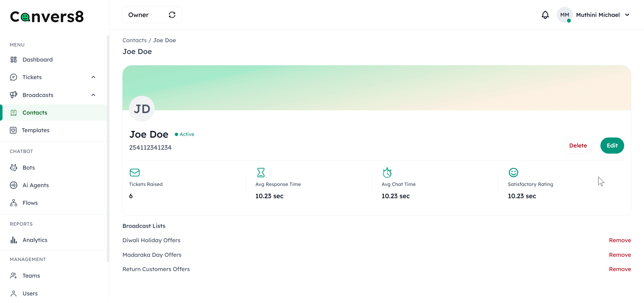Image resolution: width=644 pixels, height=303 pixels.
Task: Click the Dashboard grid icon
Action: pos(14,60)
